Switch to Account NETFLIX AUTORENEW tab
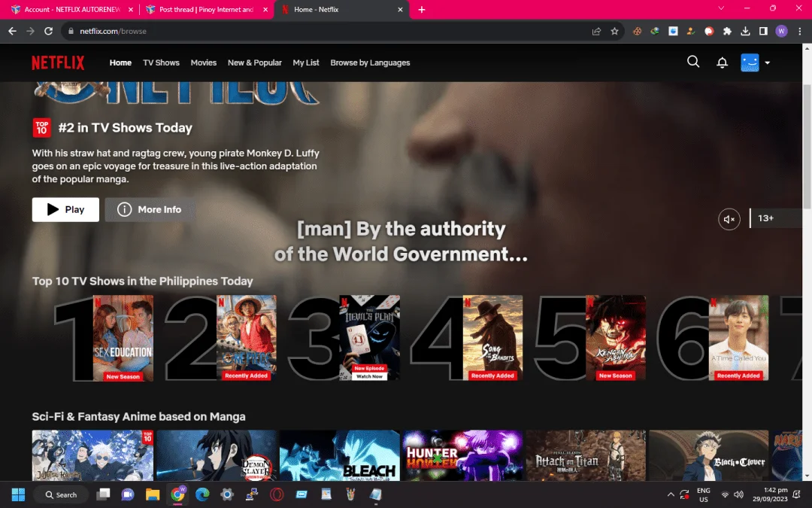The width and height of the screenshot is (812, 508). (x=72, y=9)
